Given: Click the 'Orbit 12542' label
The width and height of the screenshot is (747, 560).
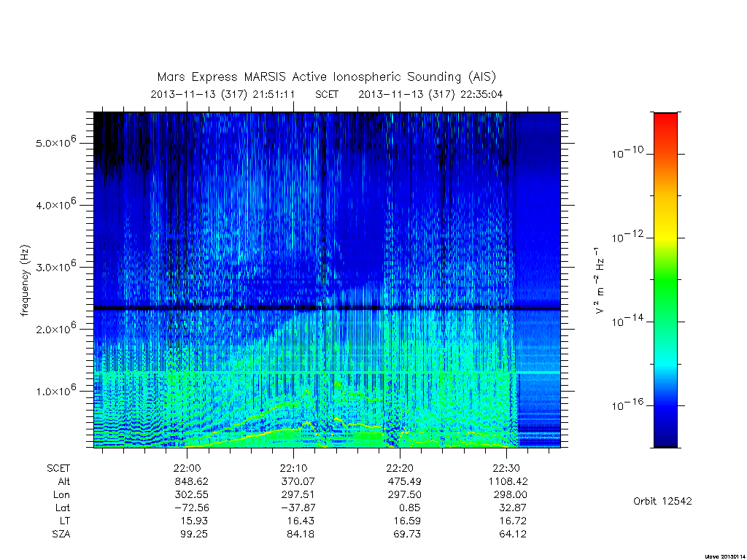Looking at the screenshot, I should coord(662,501).
